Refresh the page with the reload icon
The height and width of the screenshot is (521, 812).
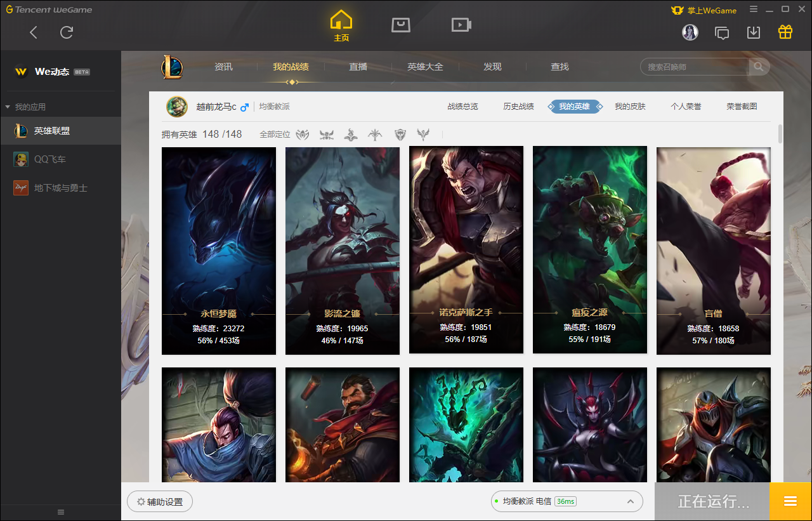point(67,32)
